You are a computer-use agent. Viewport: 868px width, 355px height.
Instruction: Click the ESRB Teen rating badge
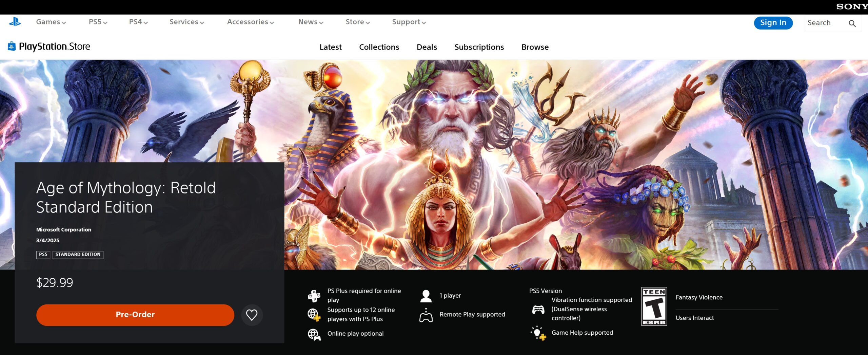[x=654, y=306]
